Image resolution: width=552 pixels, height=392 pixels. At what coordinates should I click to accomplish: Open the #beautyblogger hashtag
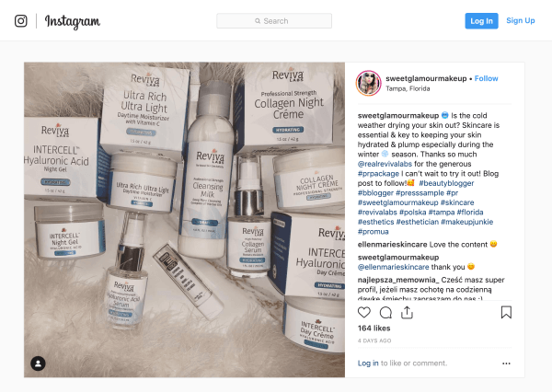(x=446, y=183)
